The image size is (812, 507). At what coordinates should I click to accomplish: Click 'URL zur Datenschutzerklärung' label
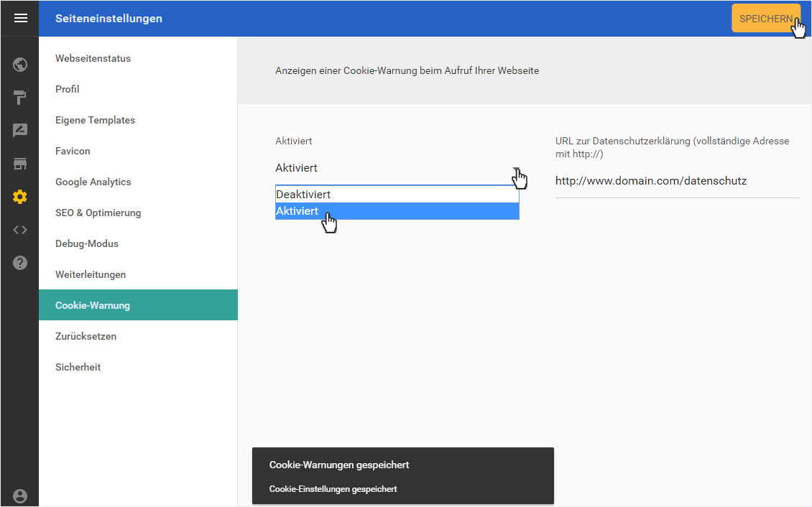point(672,147)
